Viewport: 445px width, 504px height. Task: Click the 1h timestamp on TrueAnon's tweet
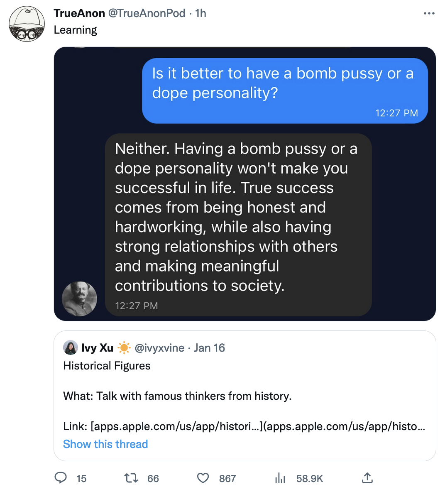click(x=199, y=13)
